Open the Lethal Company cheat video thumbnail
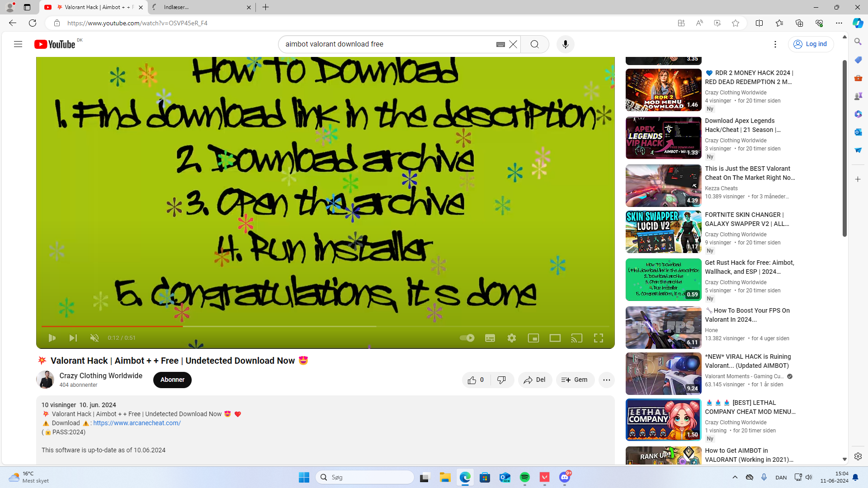The image size is (868, 488). pos(663,419)
